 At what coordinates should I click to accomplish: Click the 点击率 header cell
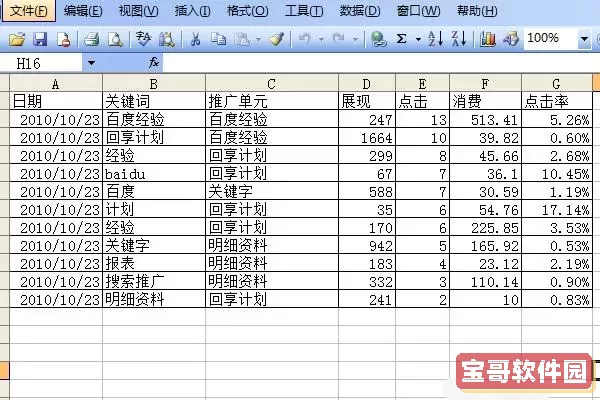557,101
